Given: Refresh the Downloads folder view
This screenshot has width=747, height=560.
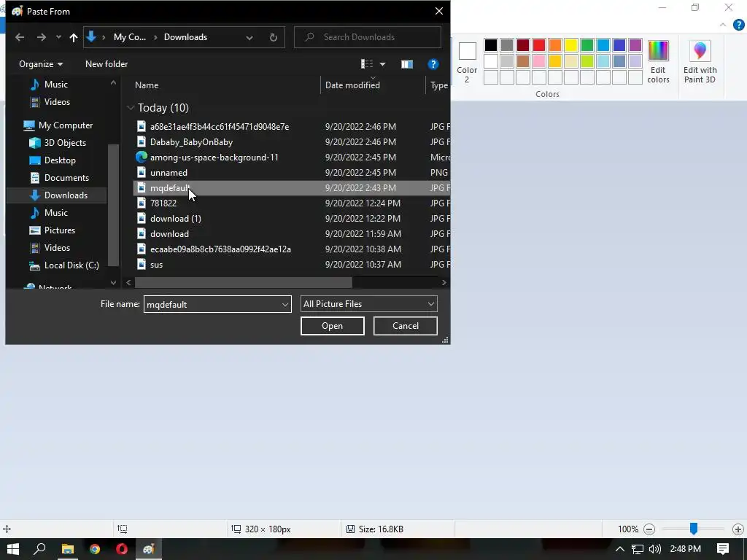Looking at the screenshot, I should (274, 37).
